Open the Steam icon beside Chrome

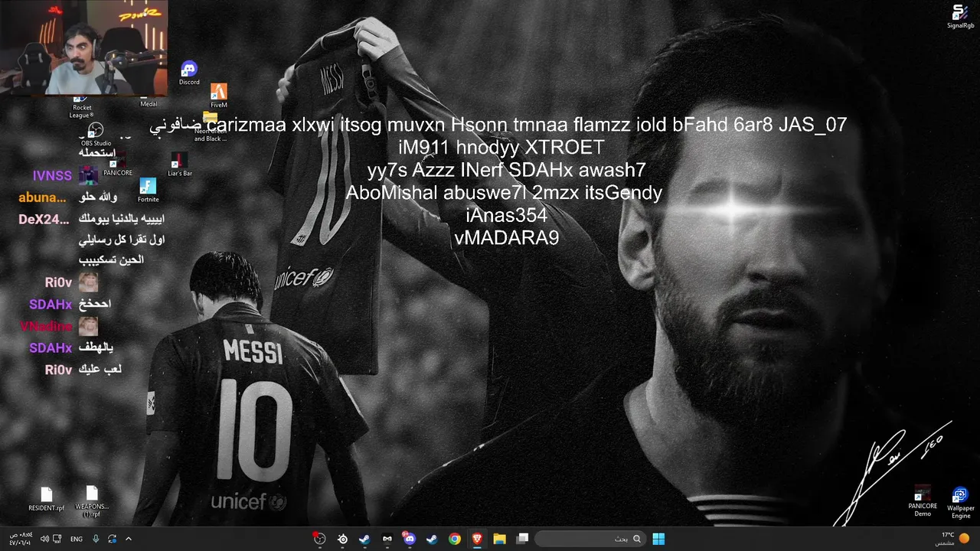[432, 539]
